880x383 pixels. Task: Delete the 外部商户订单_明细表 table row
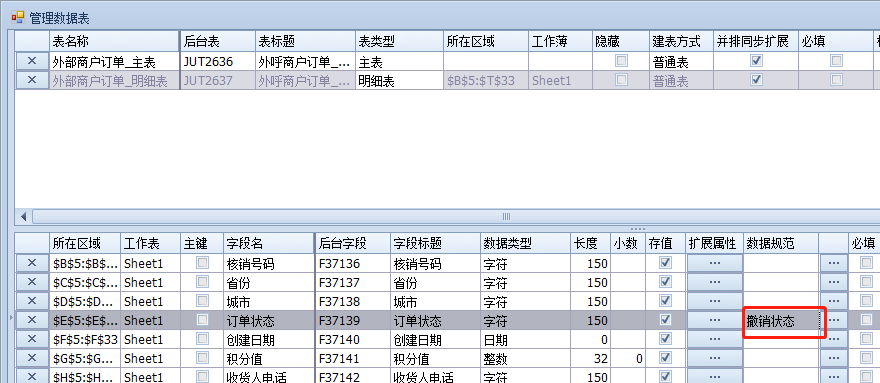pyautogui.click(x=32, y=80)
